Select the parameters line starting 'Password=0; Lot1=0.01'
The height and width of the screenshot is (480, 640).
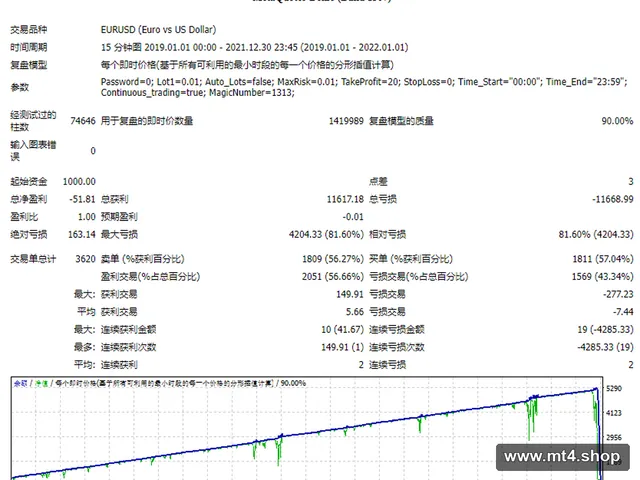tap(364, 82)
